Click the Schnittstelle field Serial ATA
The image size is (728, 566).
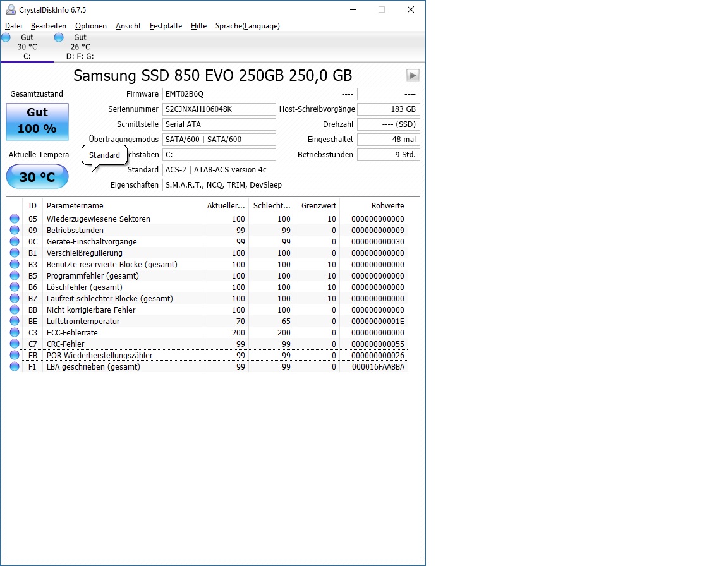pos(219,124)
